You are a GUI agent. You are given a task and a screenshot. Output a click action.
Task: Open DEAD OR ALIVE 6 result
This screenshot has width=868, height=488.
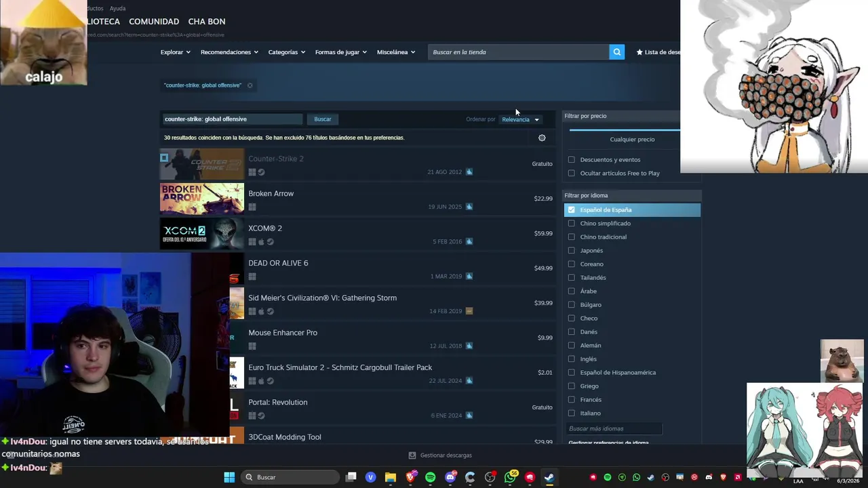pos(392,269)
